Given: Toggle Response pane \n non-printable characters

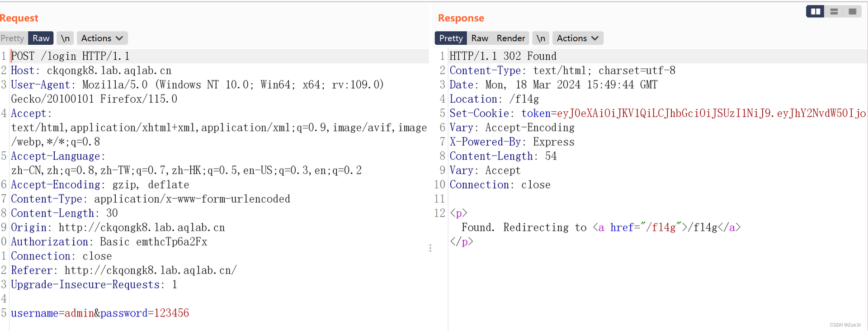Looking at the screenshot, I should coord(541,38).
